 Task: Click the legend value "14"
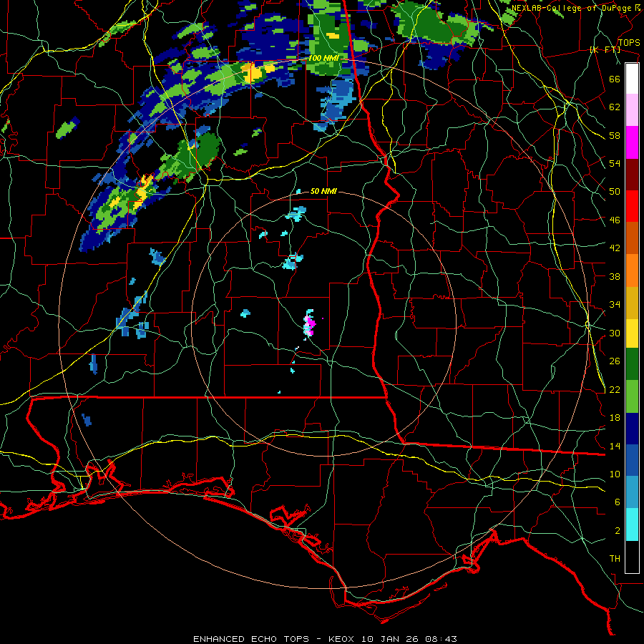point(615,446)
